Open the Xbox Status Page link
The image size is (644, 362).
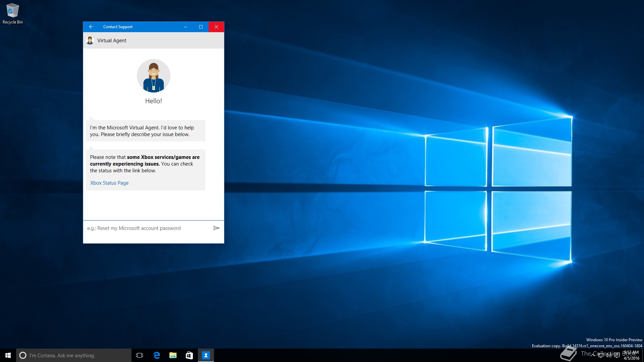point(109,183)
